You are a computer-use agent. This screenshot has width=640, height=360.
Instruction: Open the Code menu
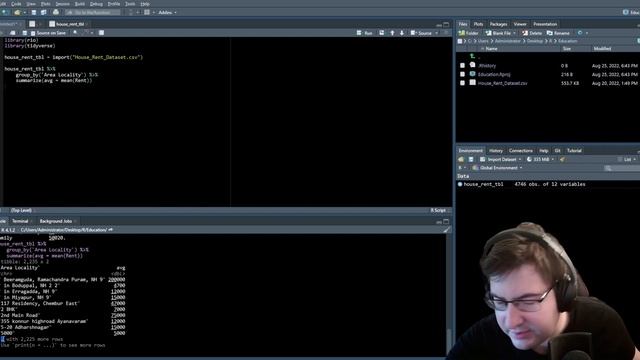(x=16, y=4)
